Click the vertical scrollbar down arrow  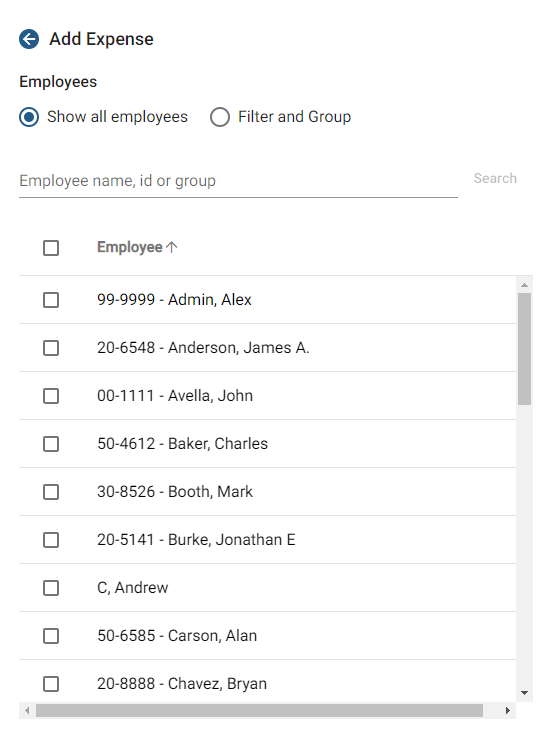(x=524, y=693)
